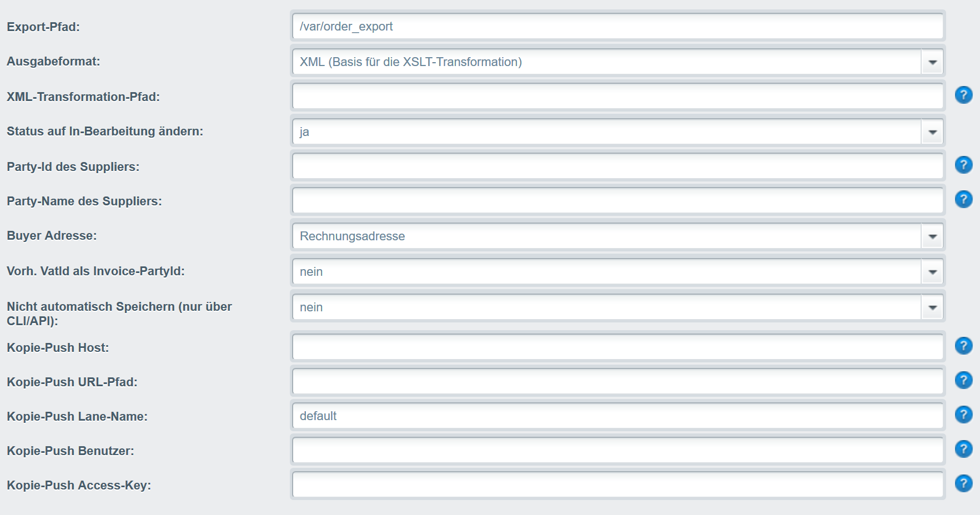Click the Kopie-Push Host input field
This screenshot has width=980, height=515.
(x=617, y=347)
